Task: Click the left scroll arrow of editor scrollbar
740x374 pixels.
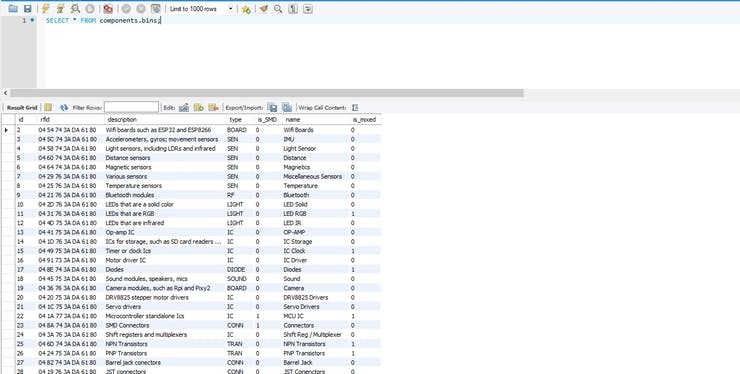Action: [x=5, y=93]
